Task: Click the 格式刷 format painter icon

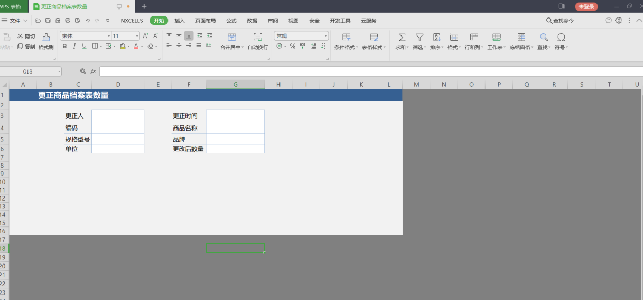Action: [x=46, y=38]
